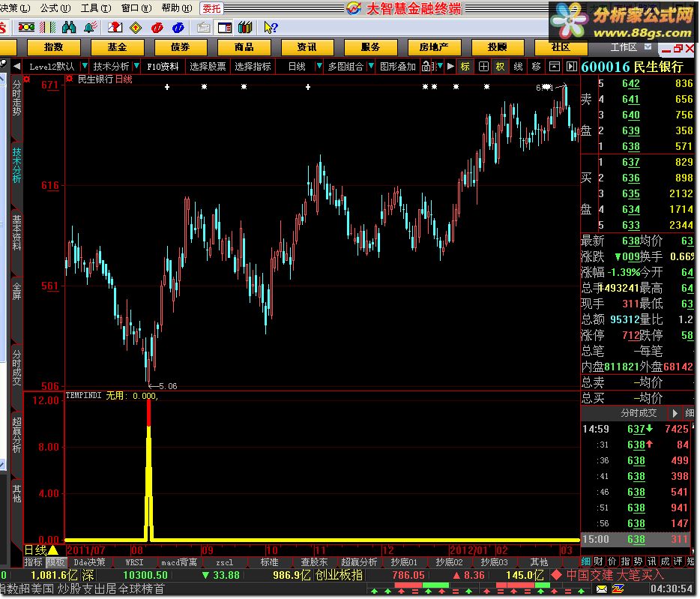Image resolution: width=700 pixels, height=599 pixels.
Task: Click the alarm bell alert icon
Action: point(91,28)
